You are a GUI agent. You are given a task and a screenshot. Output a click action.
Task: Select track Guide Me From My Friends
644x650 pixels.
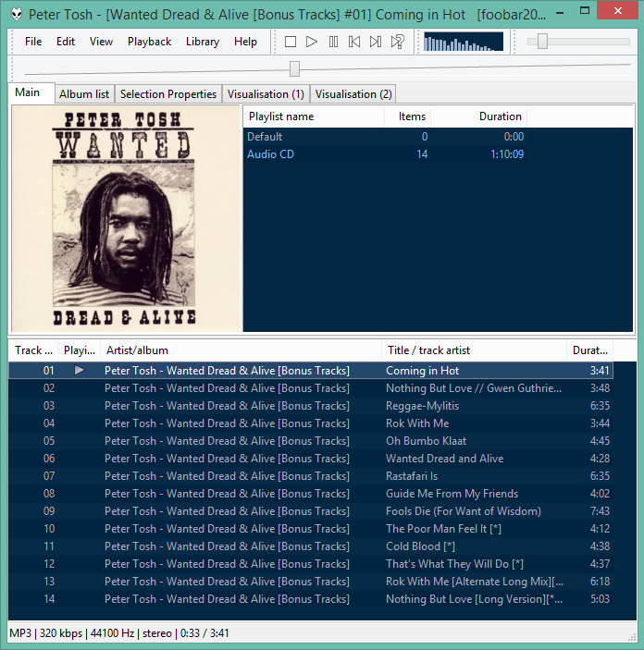(x=310, y=494)
